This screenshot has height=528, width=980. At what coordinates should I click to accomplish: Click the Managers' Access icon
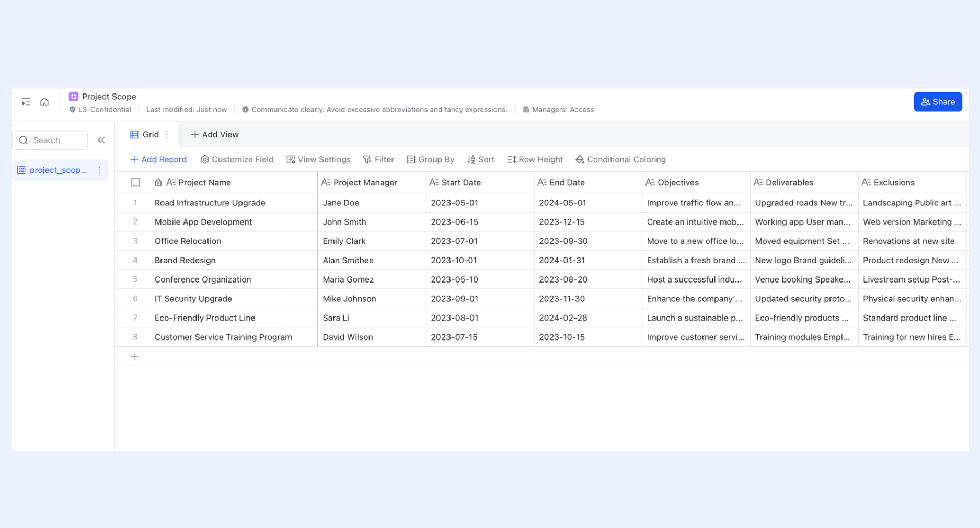tap(526, 110)
